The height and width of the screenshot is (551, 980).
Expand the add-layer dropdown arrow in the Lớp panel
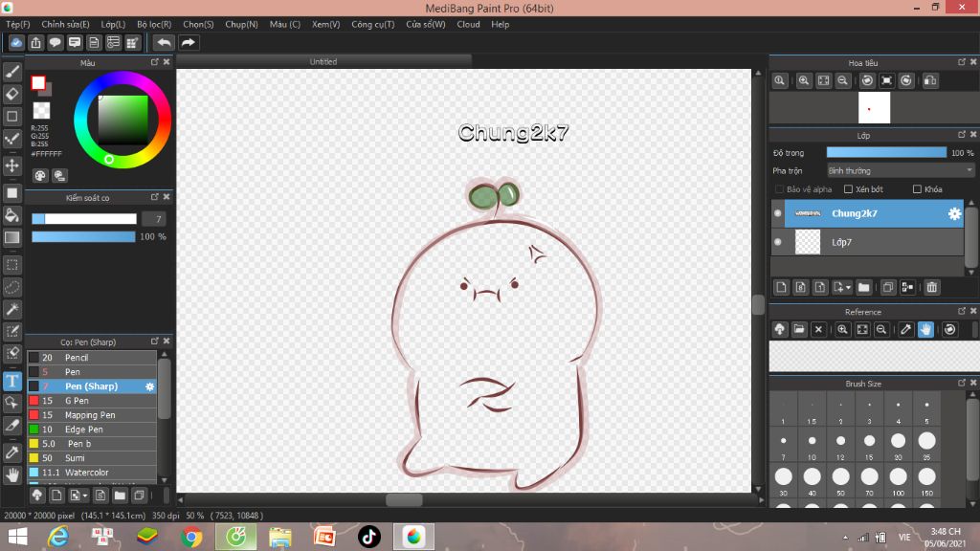click(x=848, y=288)
